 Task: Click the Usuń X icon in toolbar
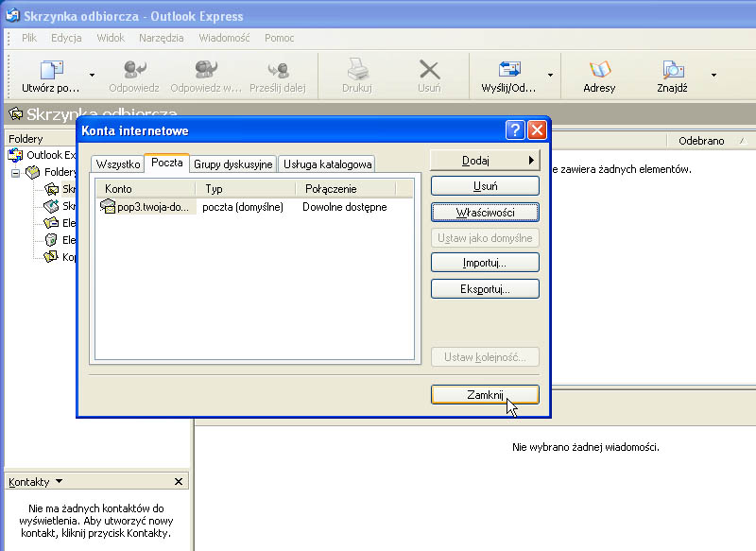(x=429, y=70)
